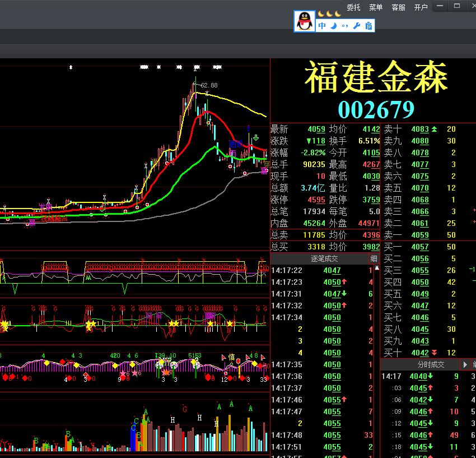The width and height of the screenshot is (476, 458).
Task: Click the 买四 price 4050
Action: [420, 282]
